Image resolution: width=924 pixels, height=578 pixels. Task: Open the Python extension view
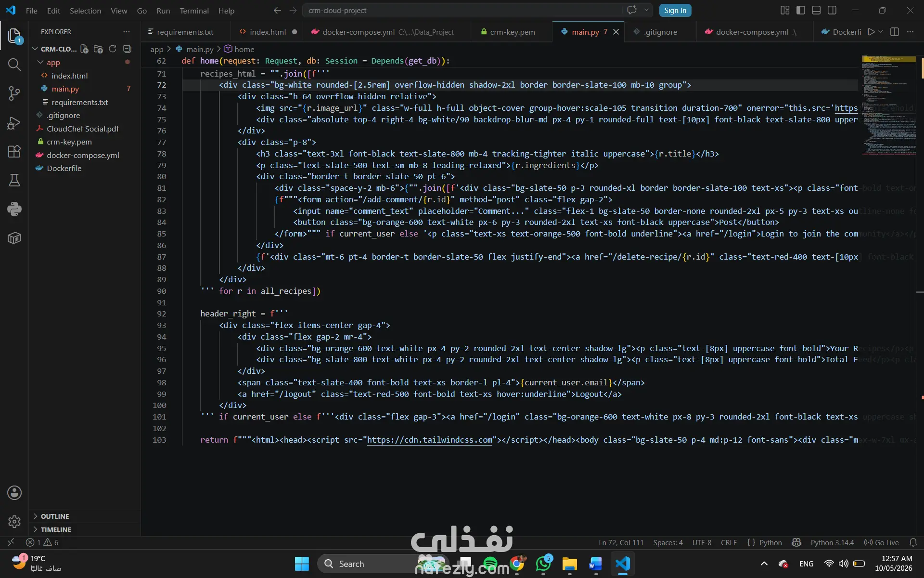[14, 209]
